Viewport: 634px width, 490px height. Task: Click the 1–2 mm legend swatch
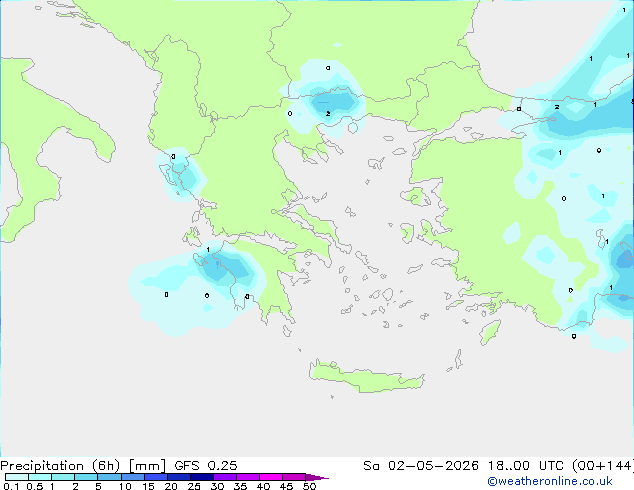(63, 477)
